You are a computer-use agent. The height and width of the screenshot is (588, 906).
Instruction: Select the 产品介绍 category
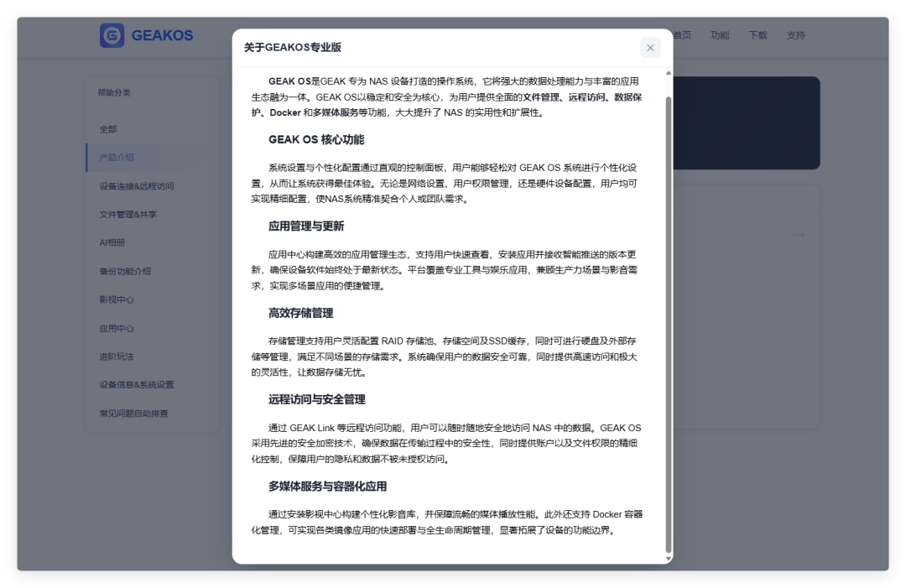[x=117, y=158]
